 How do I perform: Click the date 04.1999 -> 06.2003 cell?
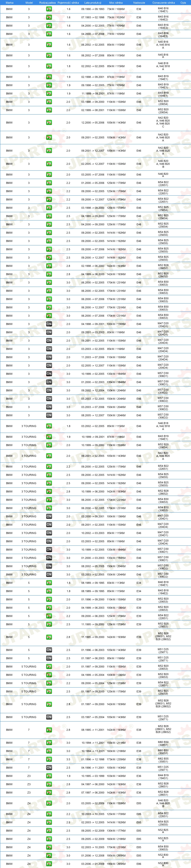tap(93, 608)
